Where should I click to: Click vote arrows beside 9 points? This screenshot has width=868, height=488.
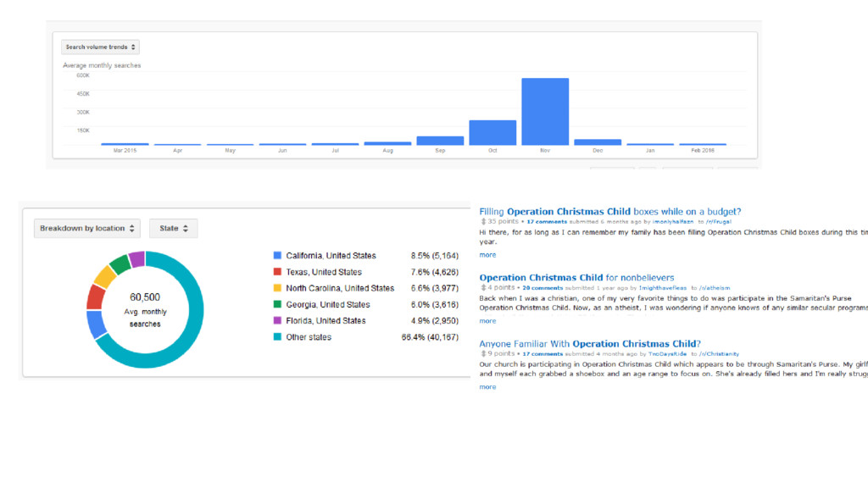click(x=483, y=353)
